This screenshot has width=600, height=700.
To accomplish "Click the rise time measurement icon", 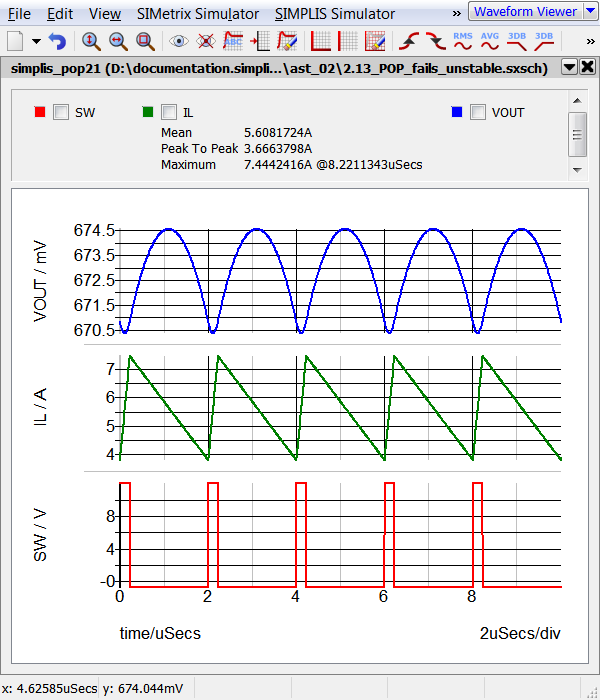I will [408, 42].
